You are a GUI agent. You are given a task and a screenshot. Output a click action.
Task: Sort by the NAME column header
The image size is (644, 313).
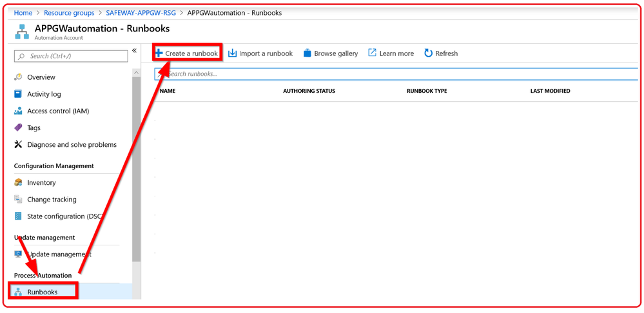(x=167, y=91)
